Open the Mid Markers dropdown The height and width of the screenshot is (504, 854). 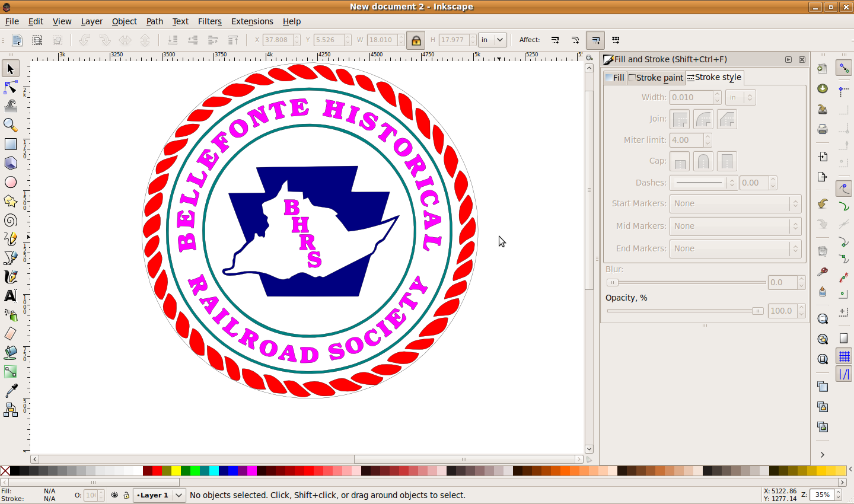pyautogui.click(x=735, y=226)
